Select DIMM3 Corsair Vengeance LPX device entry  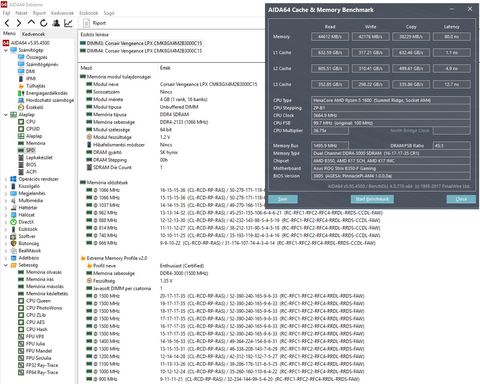pyautogui.click(x=141, y=43)
